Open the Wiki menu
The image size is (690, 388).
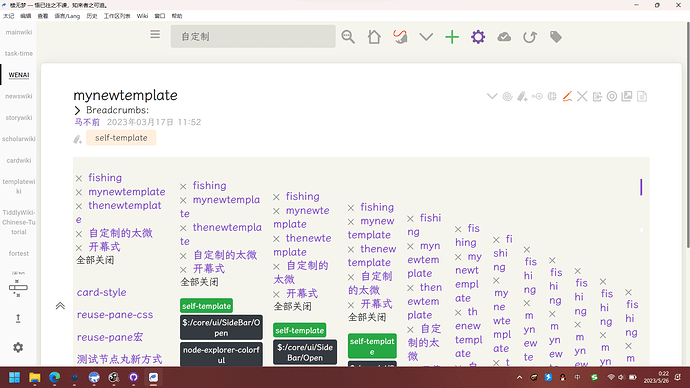point(142,16)
